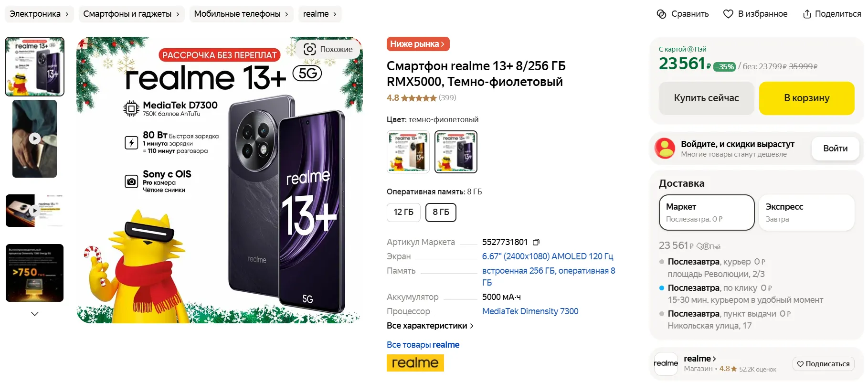Add to favorites via heart icon
Viewport: 868px width, 383px height.
728,14
